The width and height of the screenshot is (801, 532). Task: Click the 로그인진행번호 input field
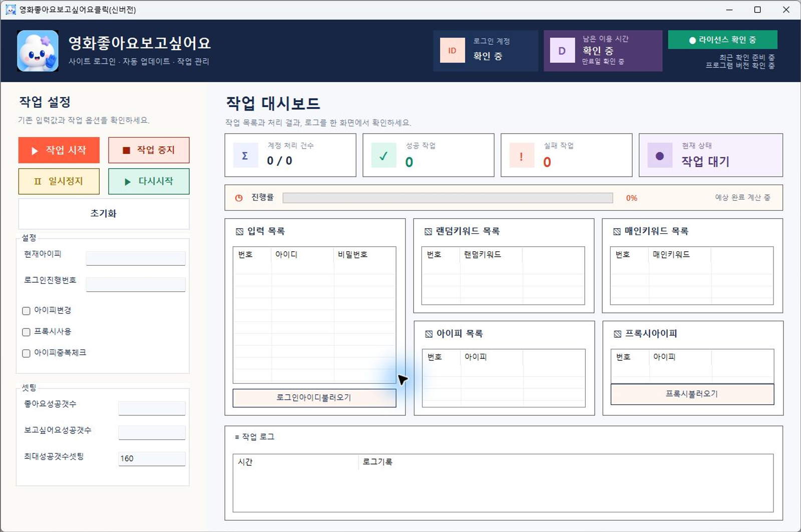click(x=136, y=284)
